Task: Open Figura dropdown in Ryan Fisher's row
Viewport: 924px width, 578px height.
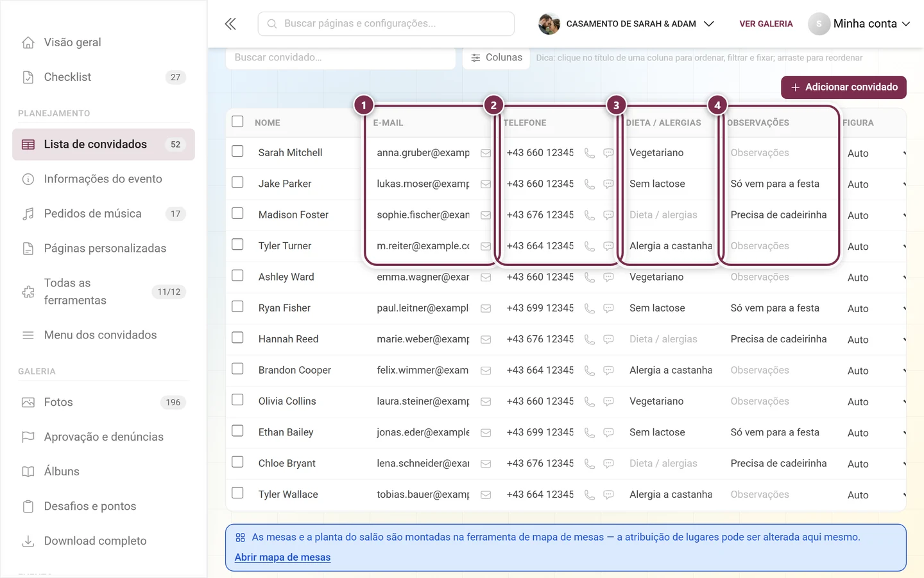Action: (x=876, y=308)
